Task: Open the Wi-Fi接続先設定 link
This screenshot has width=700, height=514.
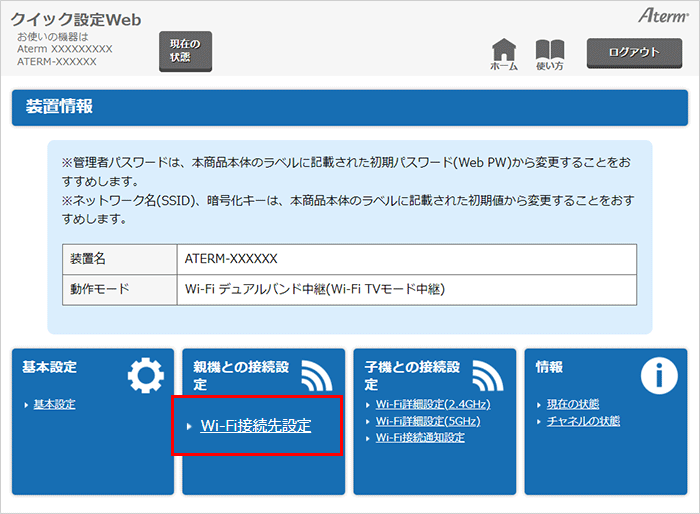Action: tap(255, 426)
